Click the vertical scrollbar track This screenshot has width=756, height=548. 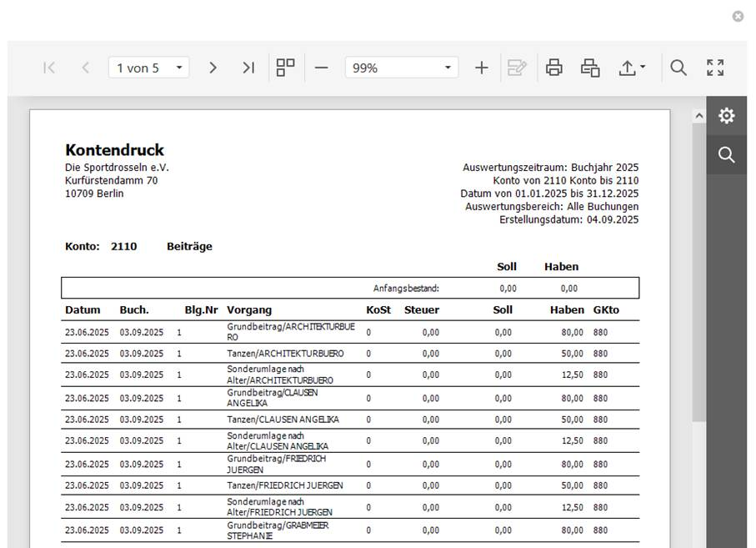(698, 334)
